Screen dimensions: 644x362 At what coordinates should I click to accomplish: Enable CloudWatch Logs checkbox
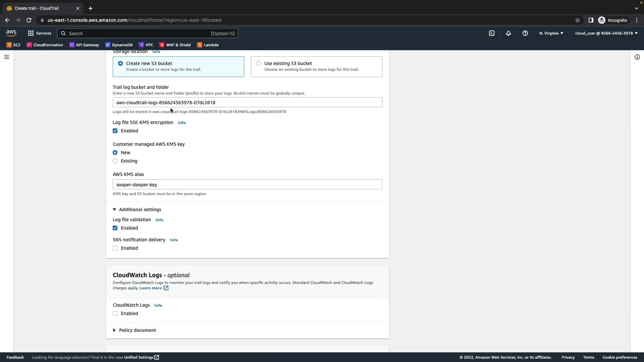pyautogui.click(x=115, y=313)
